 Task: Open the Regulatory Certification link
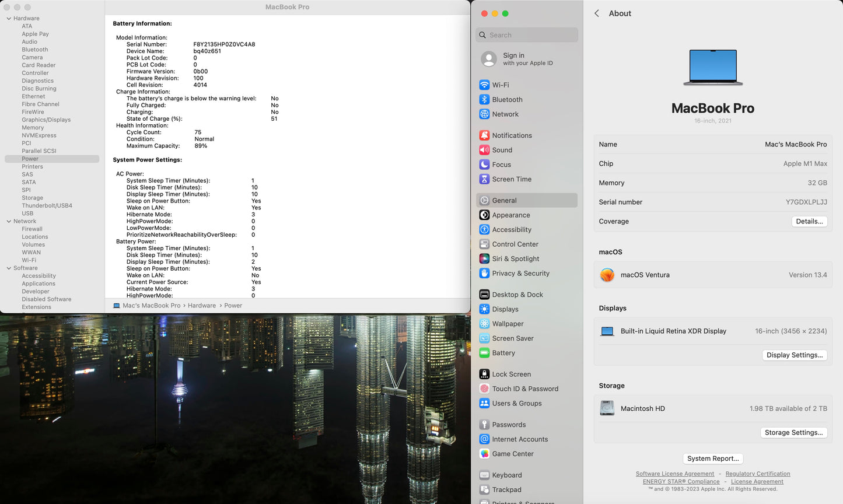tap(758, 474)
